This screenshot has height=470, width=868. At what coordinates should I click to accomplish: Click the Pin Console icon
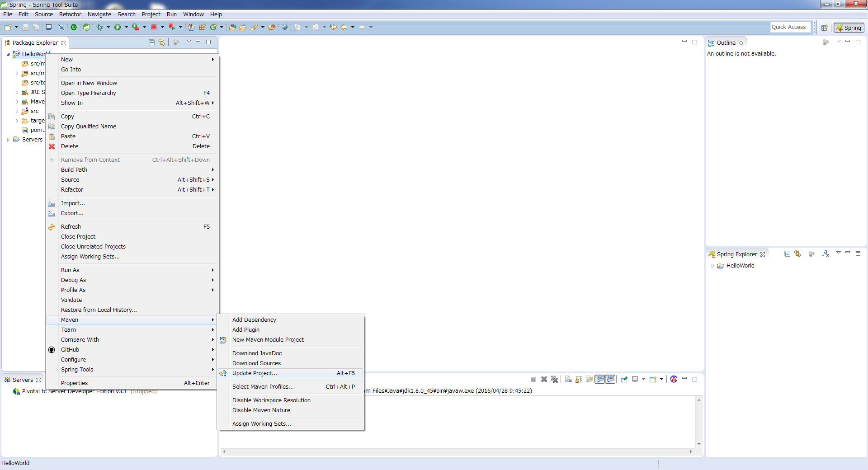624,380
